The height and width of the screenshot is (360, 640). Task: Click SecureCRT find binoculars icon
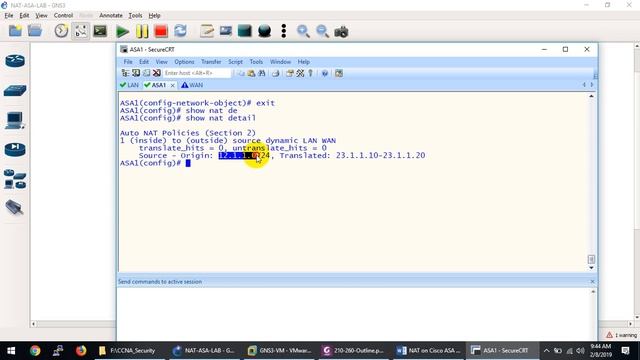pyautogui.click(x=262, y=73)
